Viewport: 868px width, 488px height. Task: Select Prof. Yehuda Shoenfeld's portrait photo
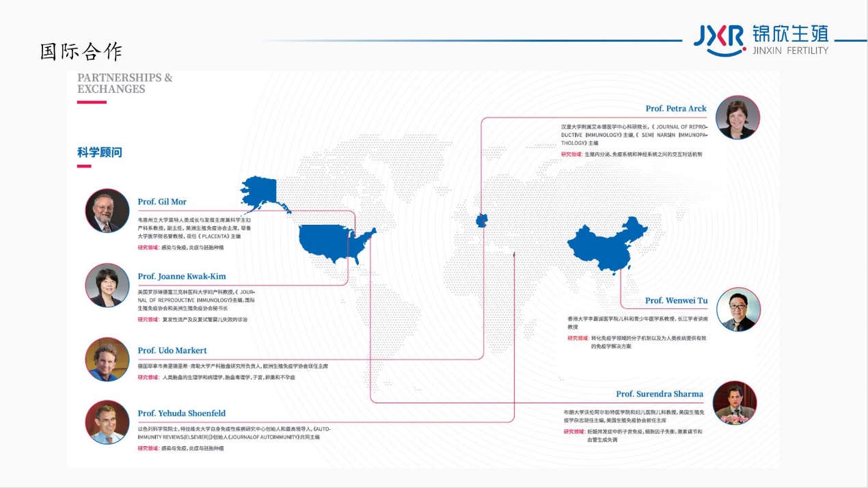click(x=107, y=422)
